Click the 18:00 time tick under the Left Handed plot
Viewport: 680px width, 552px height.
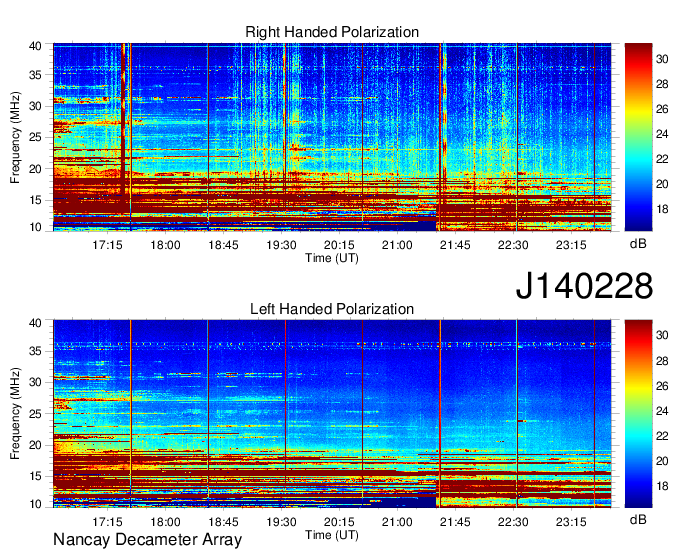point(165,522)
